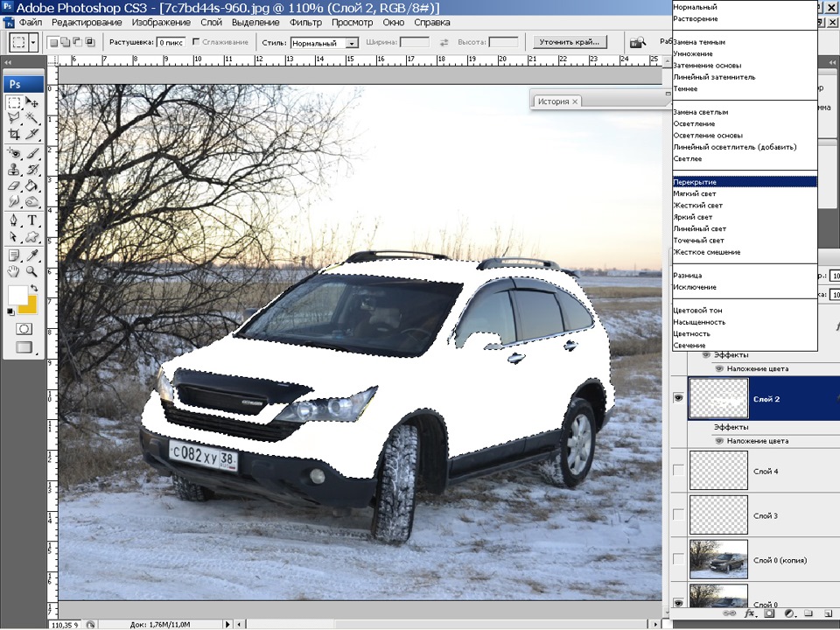840x630 pixels.
Task: Select the Move tool
Action: [32, 102]
